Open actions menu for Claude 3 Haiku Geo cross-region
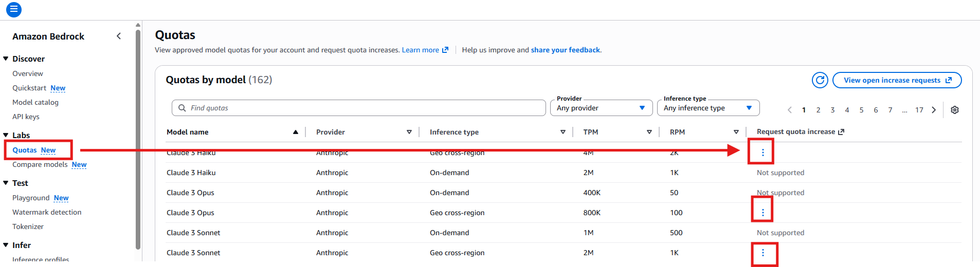Viewport: 980px width, 267px height. coord(763,152)
